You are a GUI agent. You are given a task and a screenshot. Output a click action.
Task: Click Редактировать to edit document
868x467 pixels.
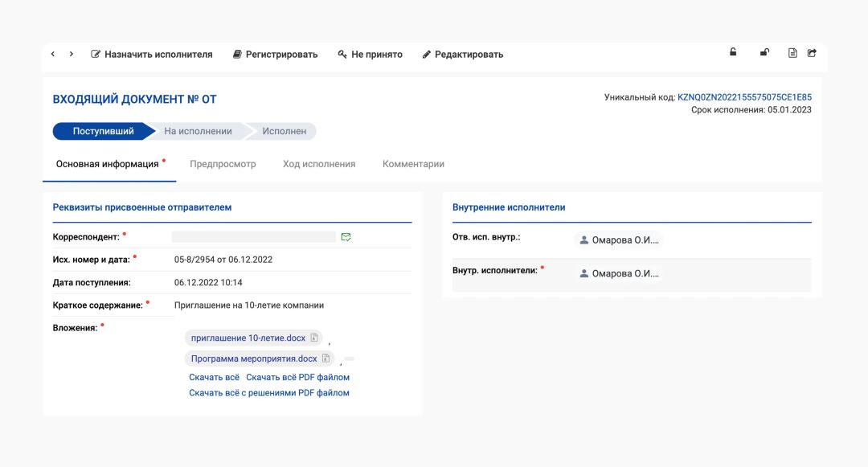pyautogui.click(x=463, y=55)
